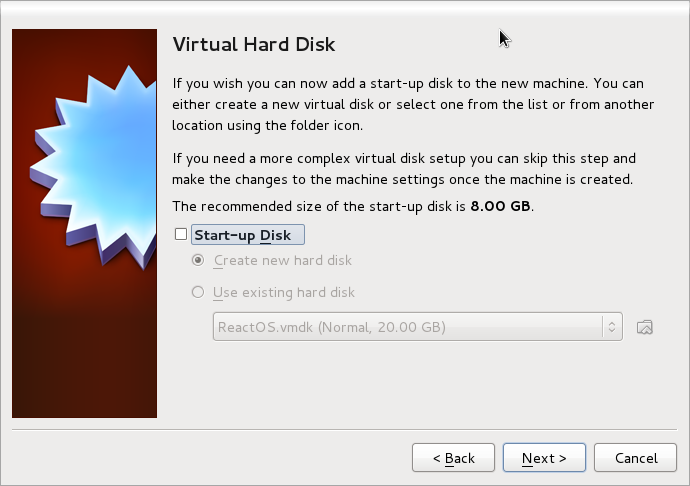Open the ReactOS.vmdk disk dropdown
690x486 pixels.
[418, 327]
